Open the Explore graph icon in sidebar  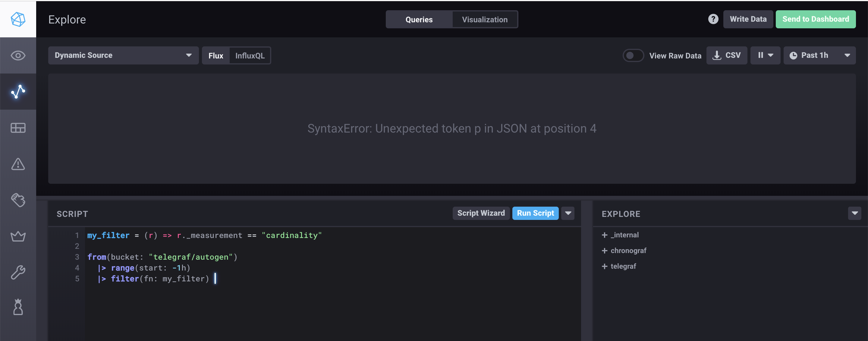pyautogui.click(x=18, y=92)
